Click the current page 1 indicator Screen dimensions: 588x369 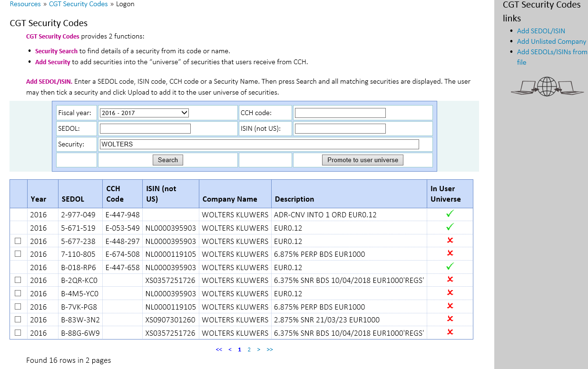coord(239,350)
